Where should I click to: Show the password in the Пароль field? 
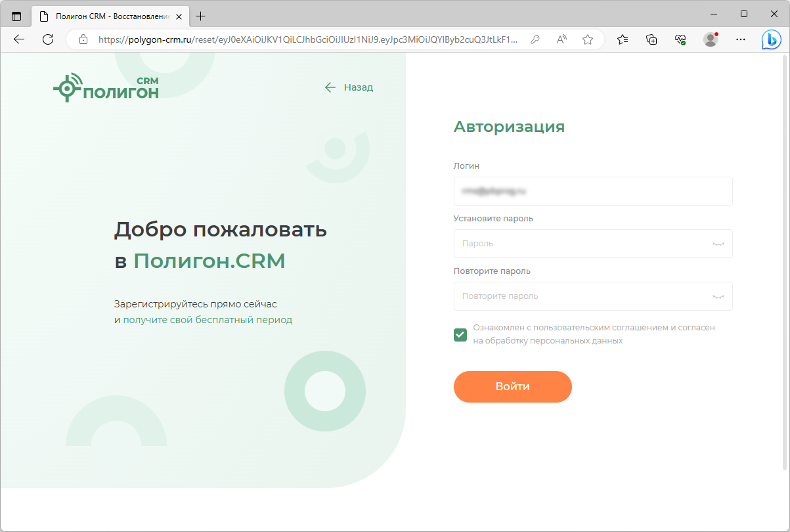(x=718, y=244)
